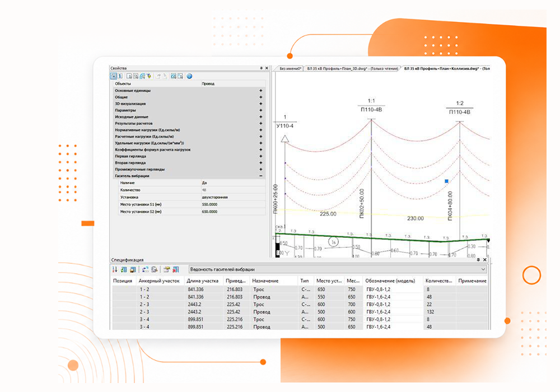
Task: Pin the Спецификация panel
Action: pos(478,259)
